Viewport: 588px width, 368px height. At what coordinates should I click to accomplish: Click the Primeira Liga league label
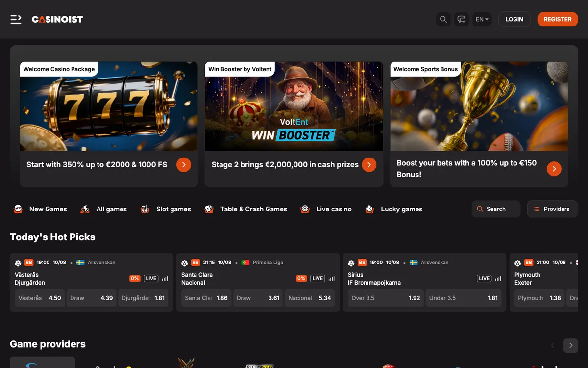[268, 263]
